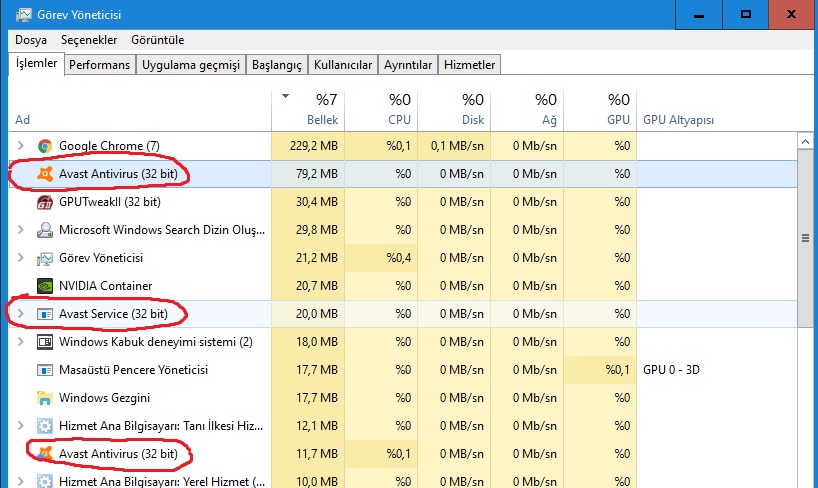Viewport: 818px width, 488px height.
Task: Click the sort arrow above Bellek column
Action: [x=285, y=96]
